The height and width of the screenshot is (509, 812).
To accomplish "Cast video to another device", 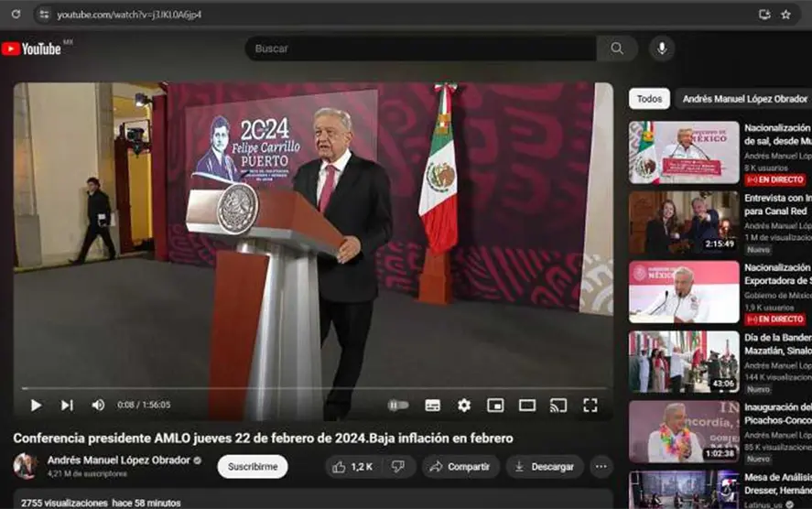I will tap(558, 405).
